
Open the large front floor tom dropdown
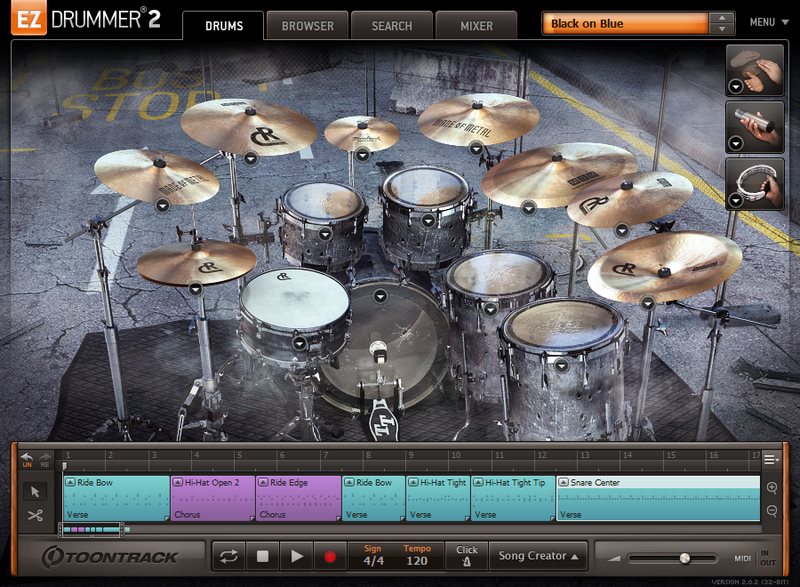tap(561, 365)
